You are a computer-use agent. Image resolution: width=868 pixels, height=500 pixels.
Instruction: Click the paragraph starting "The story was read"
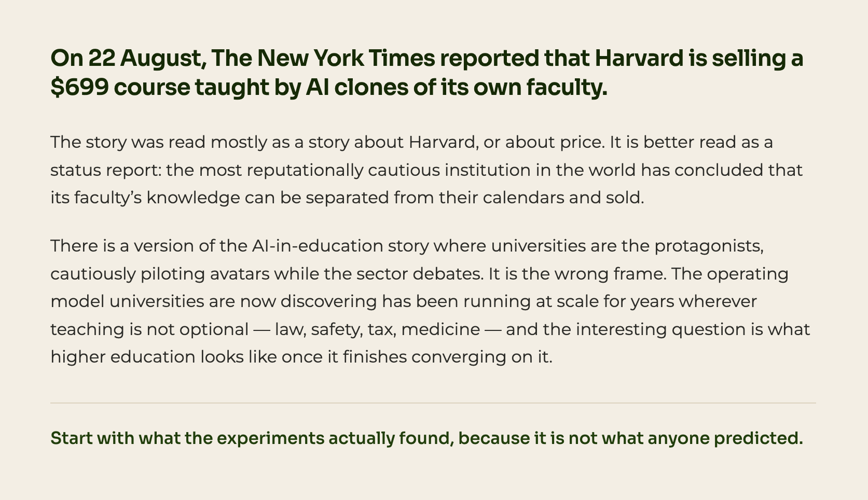[x=426, y=170]
